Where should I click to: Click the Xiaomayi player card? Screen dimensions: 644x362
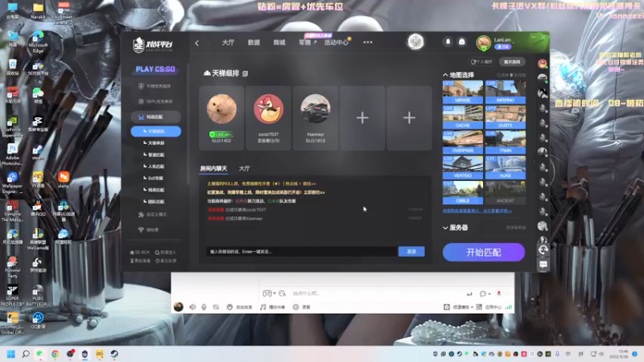coord(315,118)
